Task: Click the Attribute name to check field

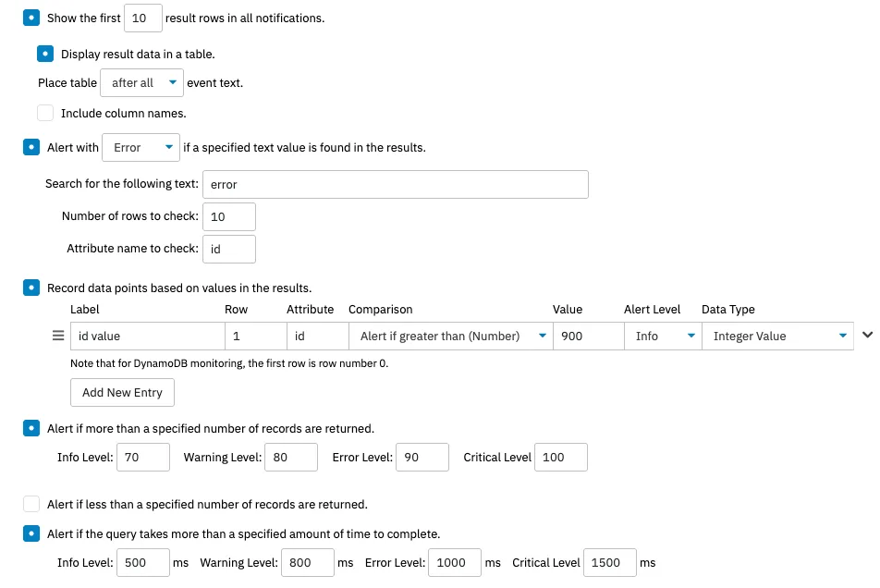Action: pyautogui.click(x=229, y=249)
